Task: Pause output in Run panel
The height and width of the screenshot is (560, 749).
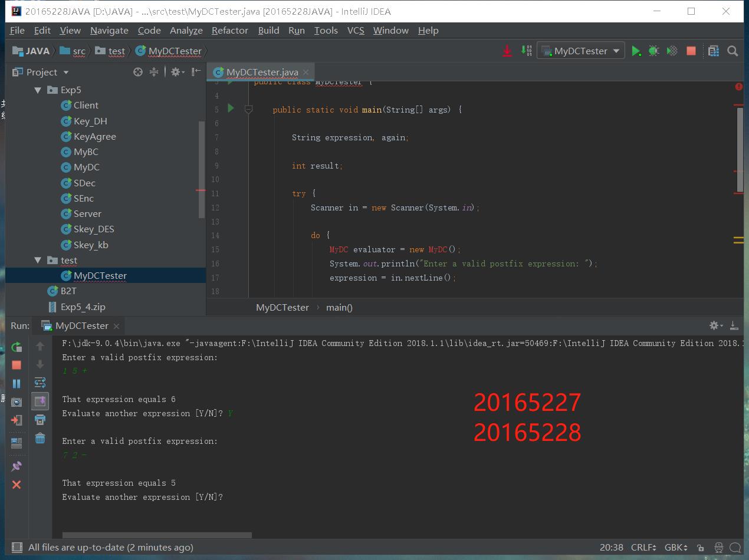Action: (17, 384)
